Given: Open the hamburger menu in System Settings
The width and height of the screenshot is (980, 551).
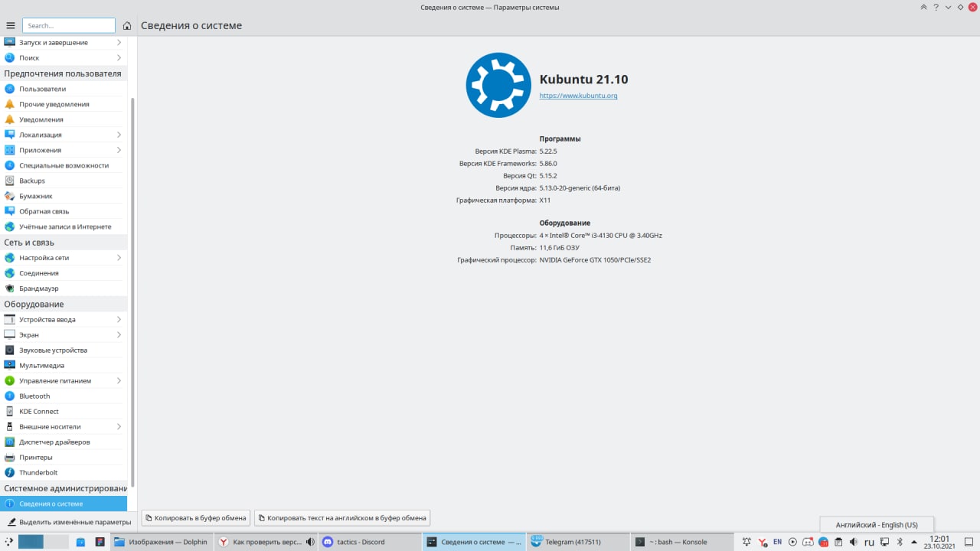Looking at the screenshot, I should [x=10, y=25].
